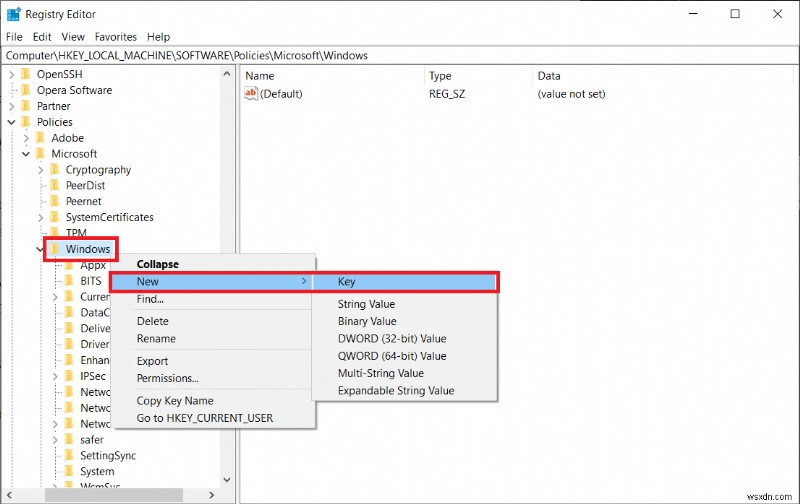Click the horizontal scrollbar left arrow
800x504 pixels.
pos(9,495)
